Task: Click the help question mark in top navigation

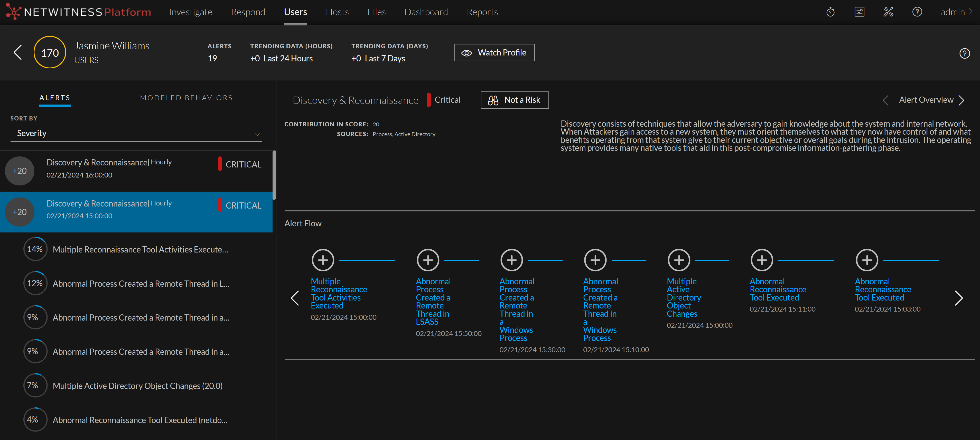Action: pos(917,12)
